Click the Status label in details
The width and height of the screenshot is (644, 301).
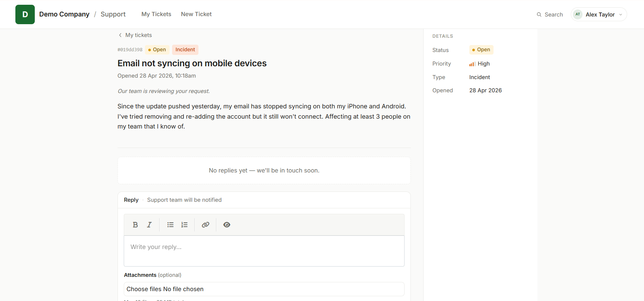point(440,50)
